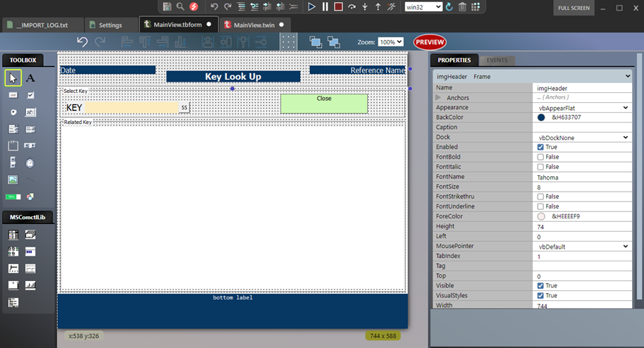This screenshot has height=348, width=644.
Task: Select the CommandButton tool in the Toolbox
Action: (13, 95)
